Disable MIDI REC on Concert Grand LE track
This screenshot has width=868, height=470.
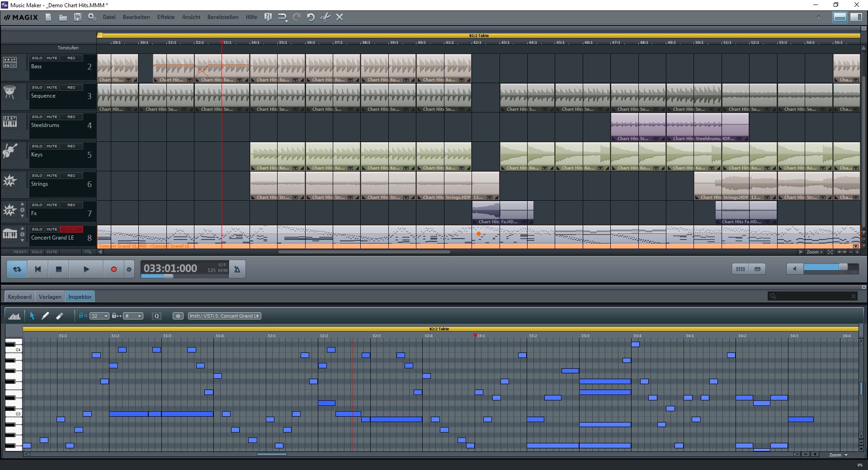tap(71, 229)
